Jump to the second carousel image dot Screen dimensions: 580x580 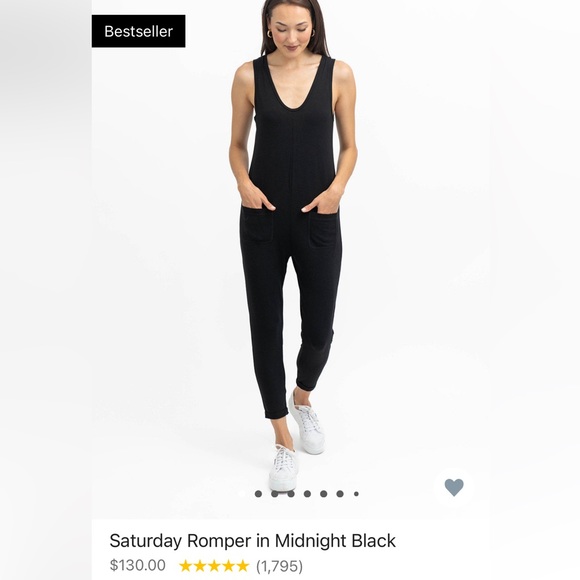(x=258, y=493)
